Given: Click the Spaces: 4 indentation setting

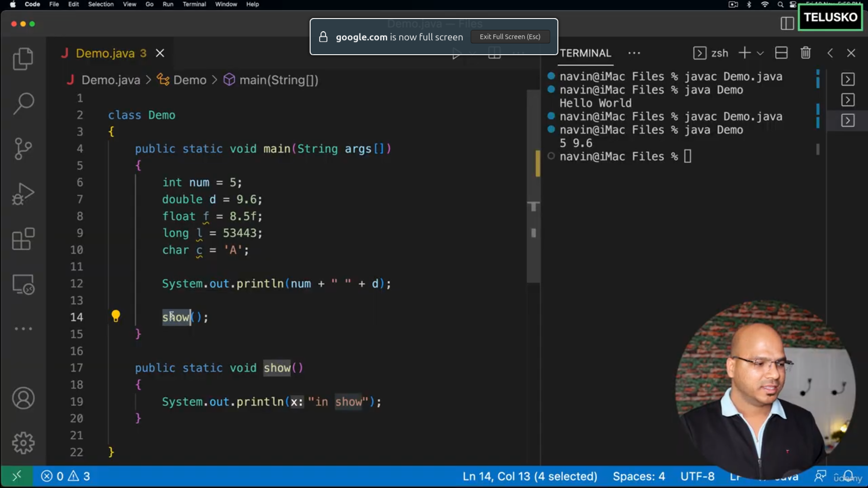Looking at the screenshot, I should click(x=638, y=476).
